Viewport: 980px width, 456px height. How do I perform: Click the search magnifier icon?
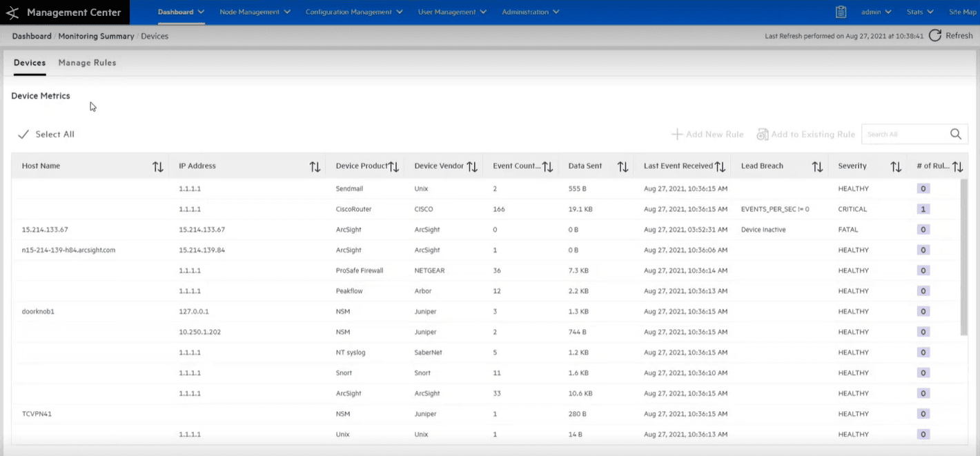[955, 135]
